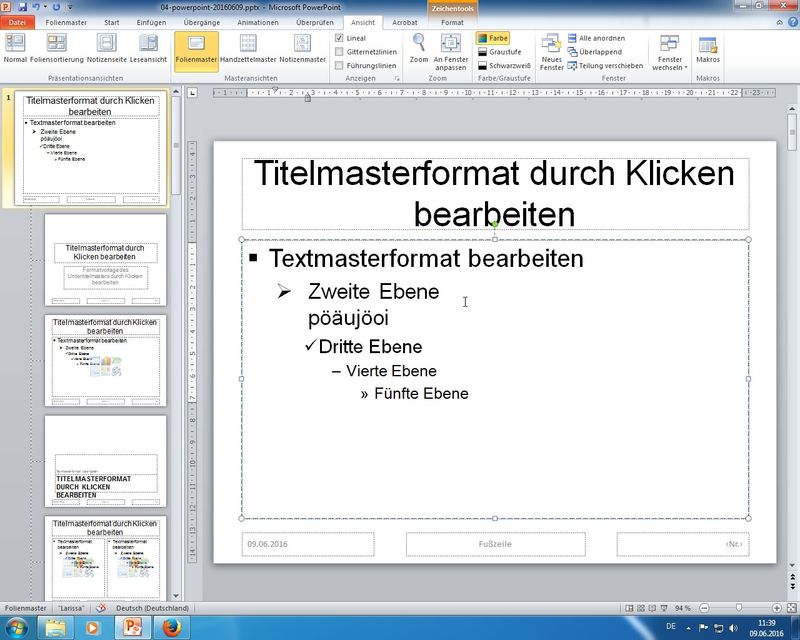Minimize the ribbon with the chevron
The height and width of the screenshot is (640, 800).
[x=780, y=22]
